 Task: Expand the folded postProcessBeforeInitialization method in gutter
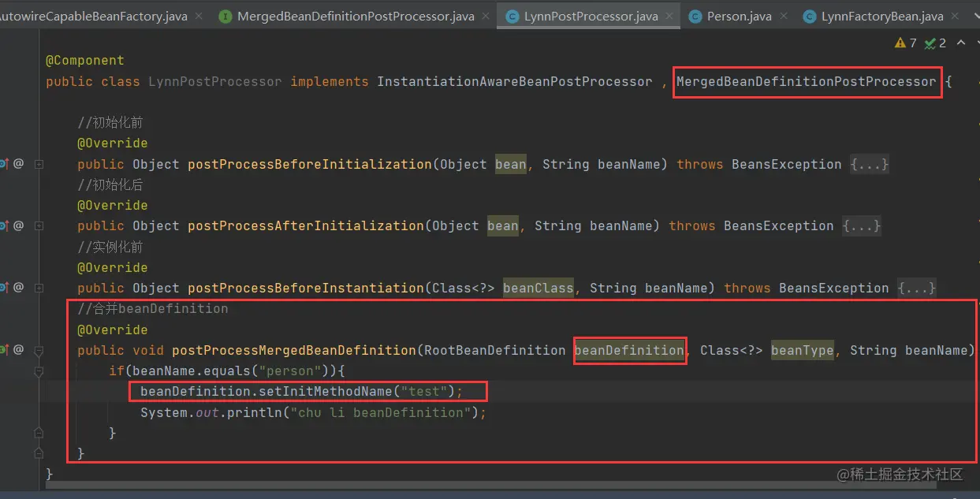(x=39, y=164)
